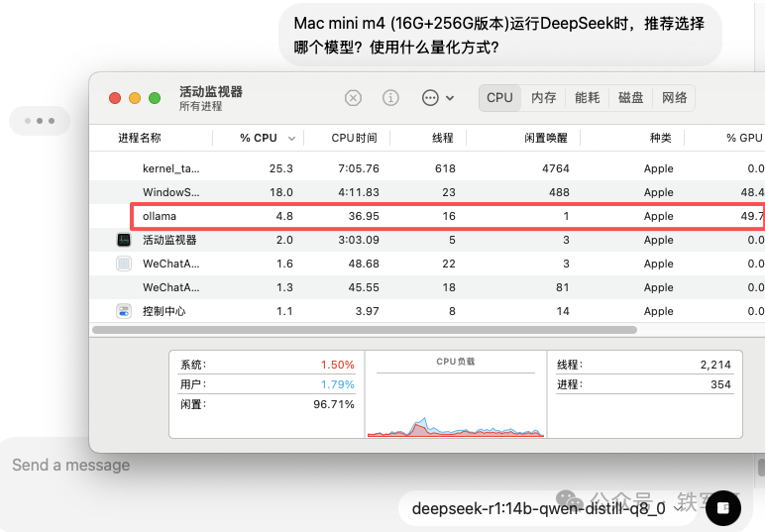Click WindowS... idle wakeups 488
This screenshot has width=765, height=532.
click(559, 192)
